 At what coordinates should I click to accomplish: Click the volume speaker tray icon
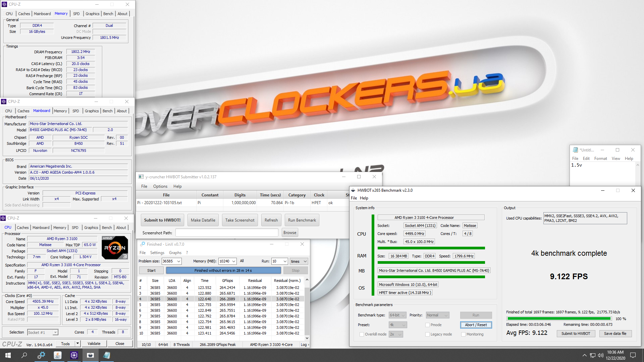(x=600, y=355)
